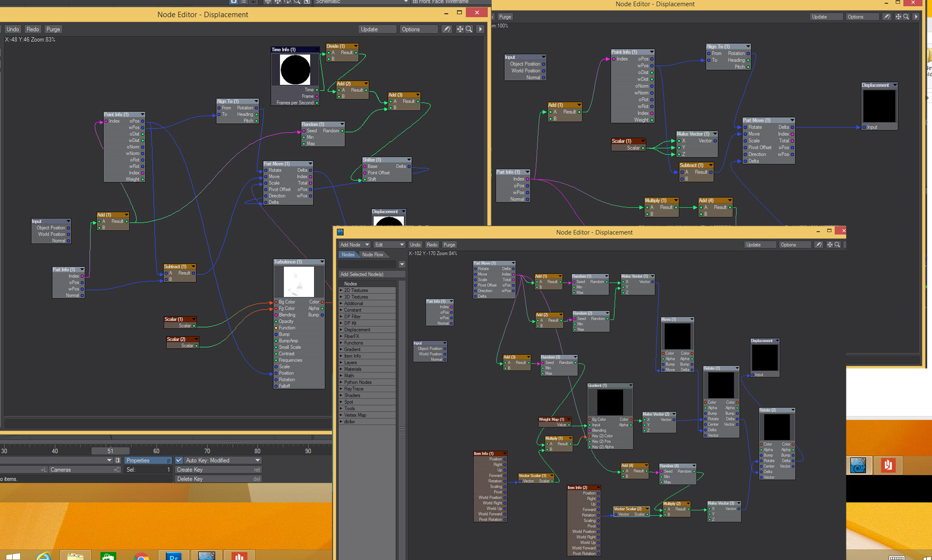Open Google Chrome from taskbar
The image size is (932, 560).
[x=141, y=556]
